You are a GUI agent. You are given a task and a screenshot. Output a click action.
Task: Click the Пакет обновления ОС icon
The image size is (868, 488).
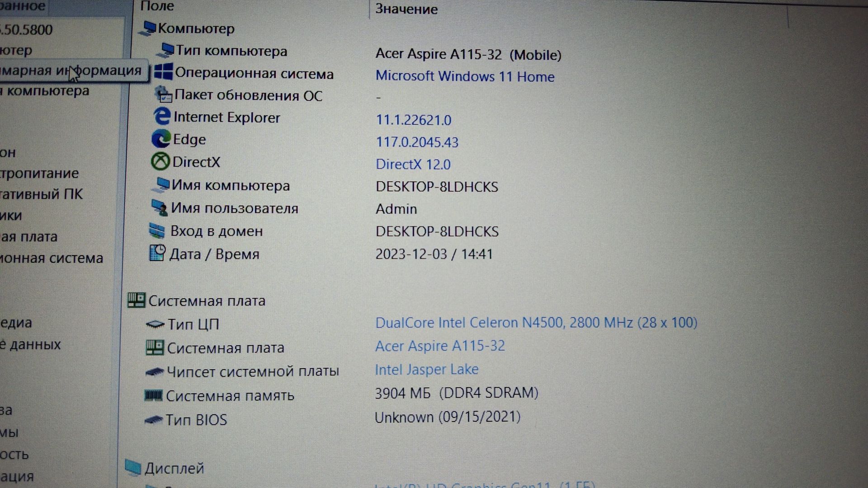pos(163,94)
